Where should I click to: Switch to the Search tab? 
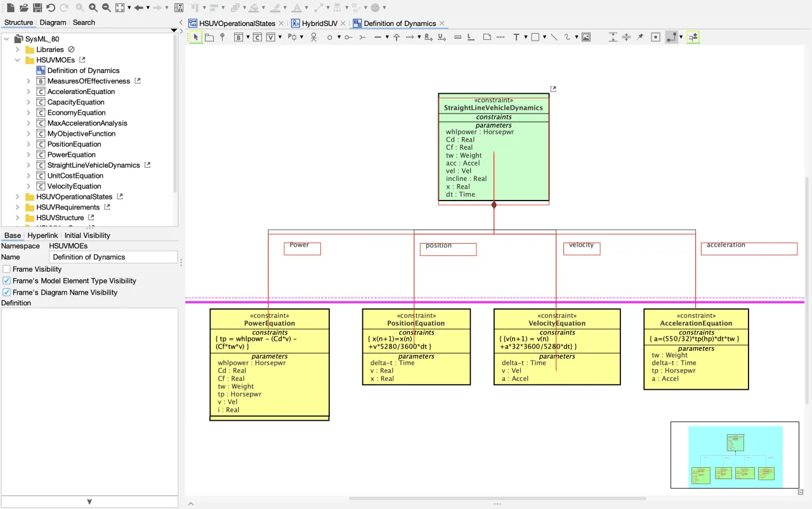click(x=84, y=22)
